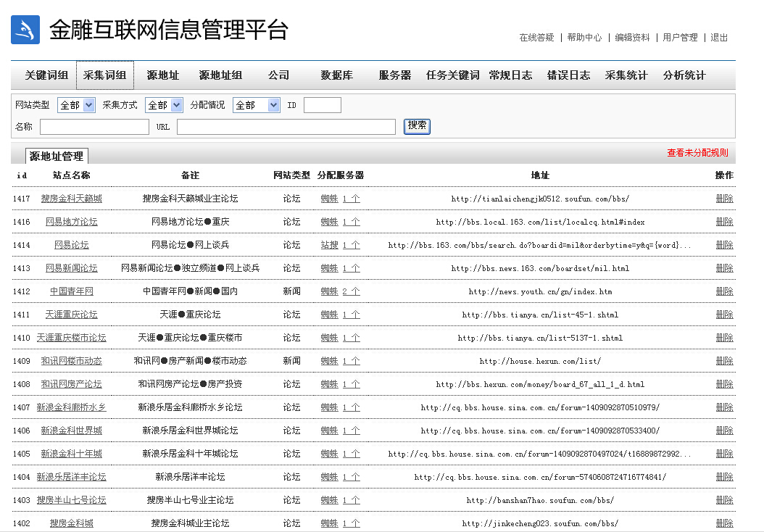
Task: Delete row 1416 with 删除
Action: [725, 222]
